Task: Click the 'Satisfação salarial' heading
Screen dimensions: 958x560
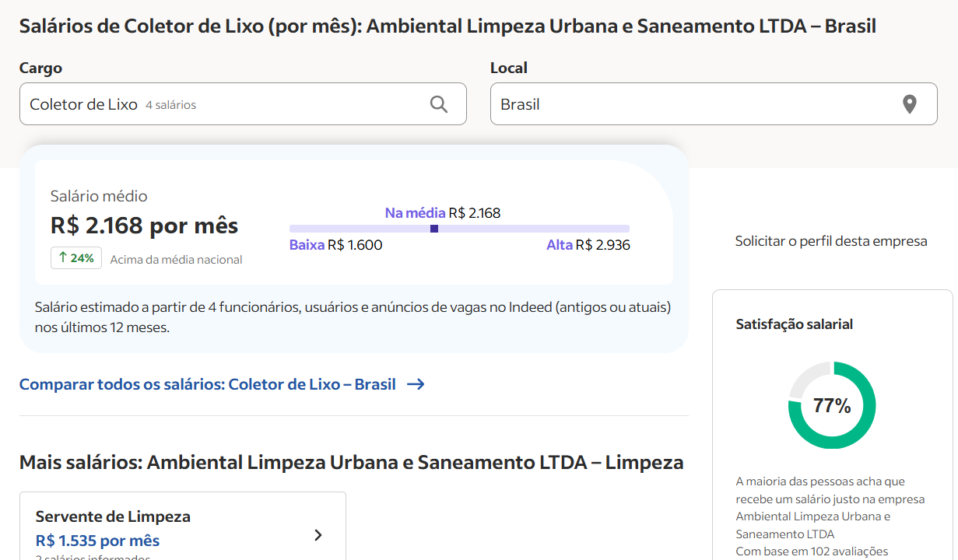Action: (795, 324)
